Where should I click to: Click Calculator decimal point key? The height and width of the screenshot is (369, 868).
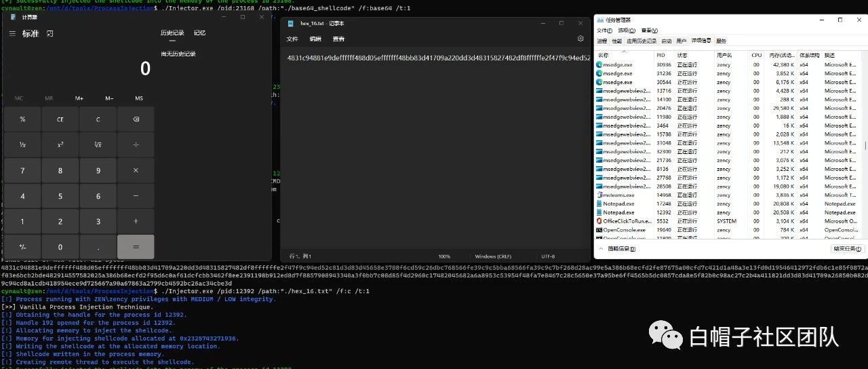[98, 247]
